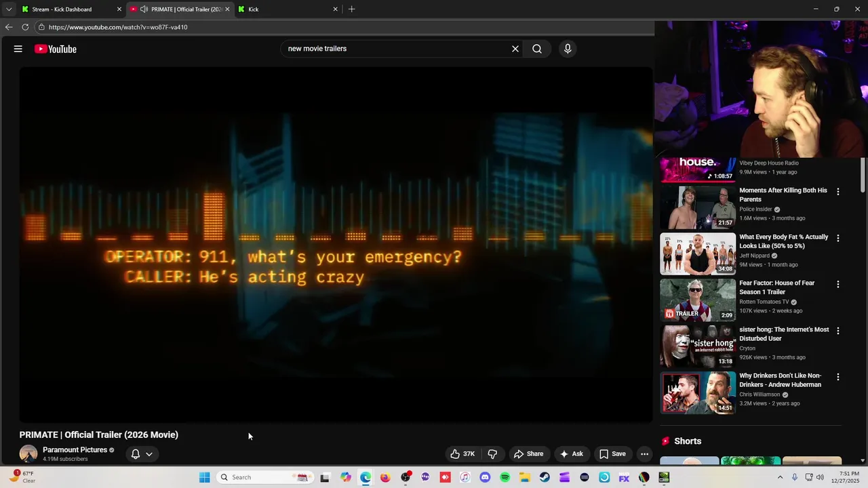Save the video to a playlist

(612, 454)
